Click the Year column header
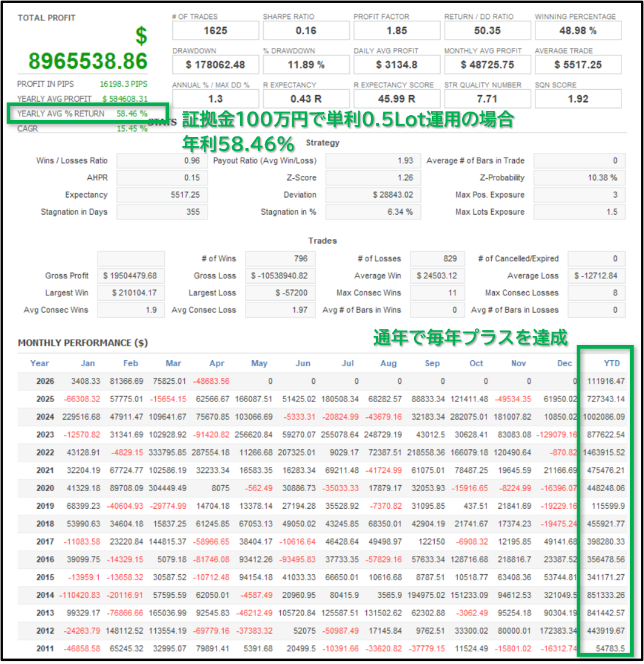Screen dimensions: 644x664 coord(39,364)
